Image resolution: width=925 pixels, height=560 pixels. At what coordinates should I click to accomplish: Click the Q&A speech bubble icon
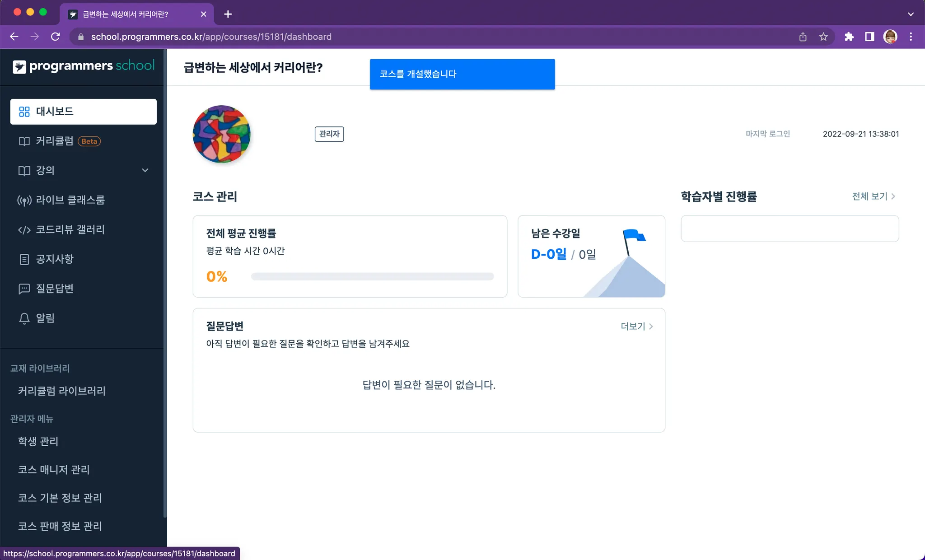tap(24, 289)
